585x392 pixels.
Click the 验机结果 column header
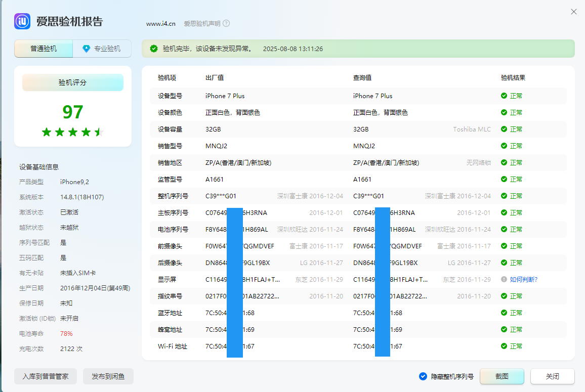(513, 77)
